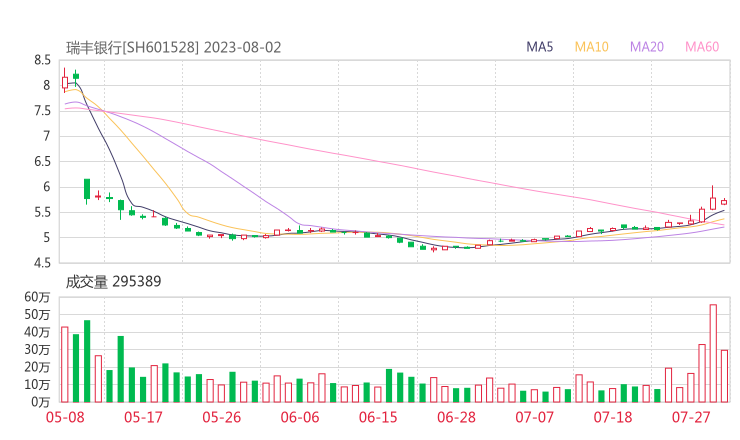Click the 30万 volume axis label
This screenshot has height=440, width=740.
(x=37, y=350)
